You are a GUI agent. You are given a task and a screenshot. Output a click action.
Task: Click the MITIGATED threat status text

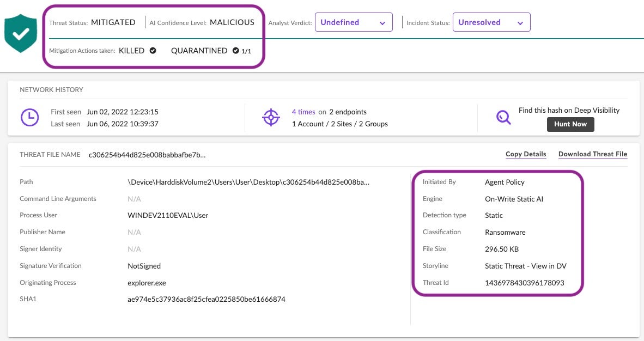[x=113, y=22]
